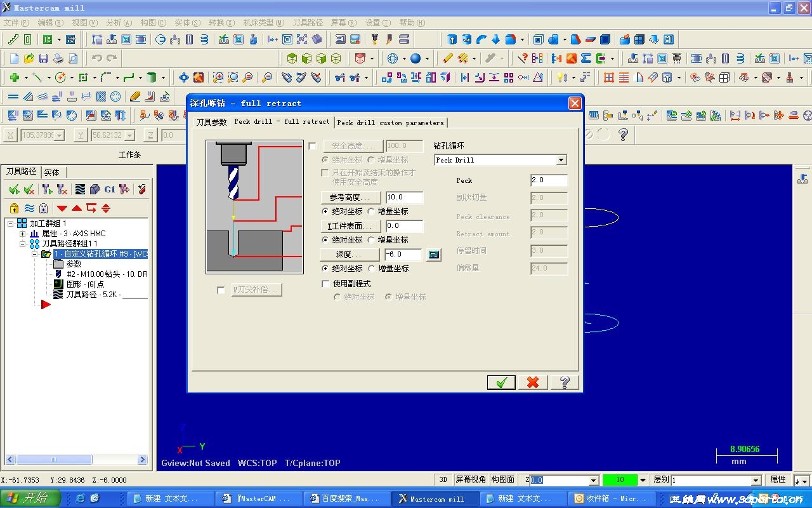Click the 屏幕视角 button in status bar
The width and height of the screenshot is (812, 508).
471,480
